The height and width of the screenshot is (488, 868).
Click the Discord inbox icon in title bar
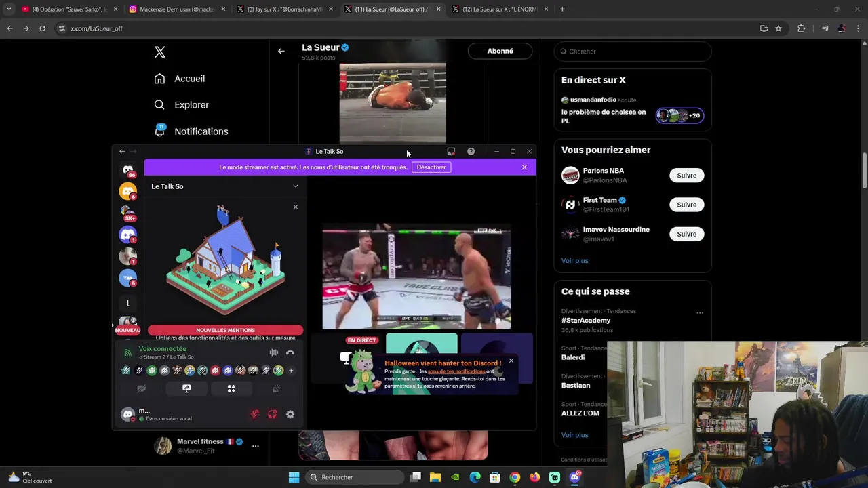[451, 151]
